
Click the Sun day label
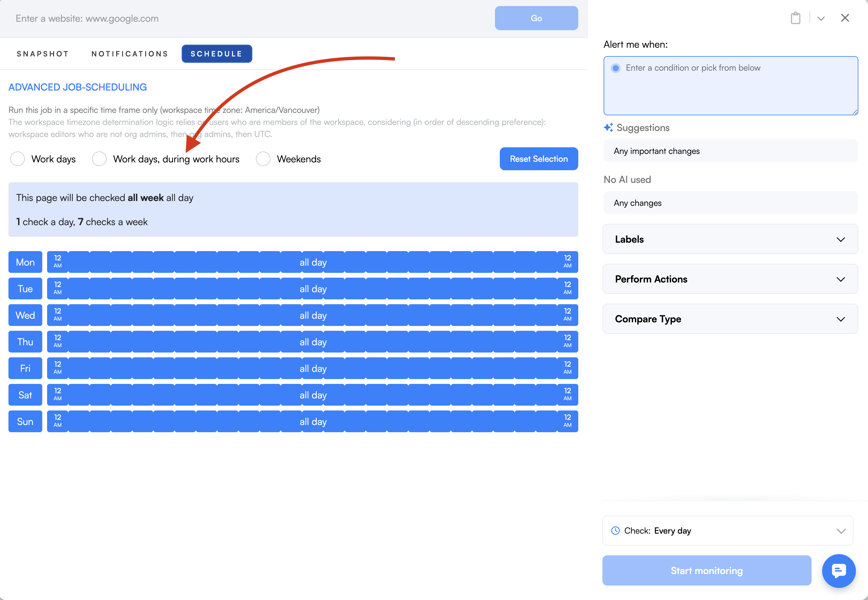pyautogui.click(x=25, y=421)
